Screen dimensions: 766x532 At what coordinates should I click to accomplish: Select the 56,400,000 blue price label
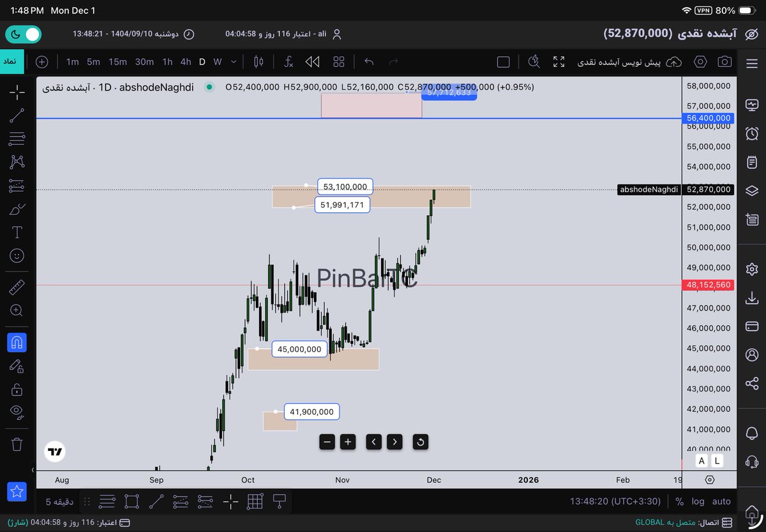(708, 118)
